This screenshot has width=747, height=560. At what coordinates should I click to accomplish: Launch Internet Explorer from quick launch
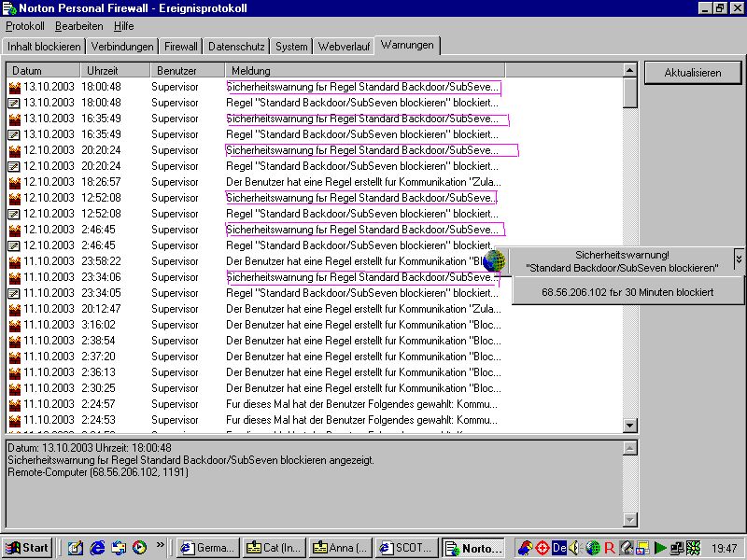(x=98, y=548)
